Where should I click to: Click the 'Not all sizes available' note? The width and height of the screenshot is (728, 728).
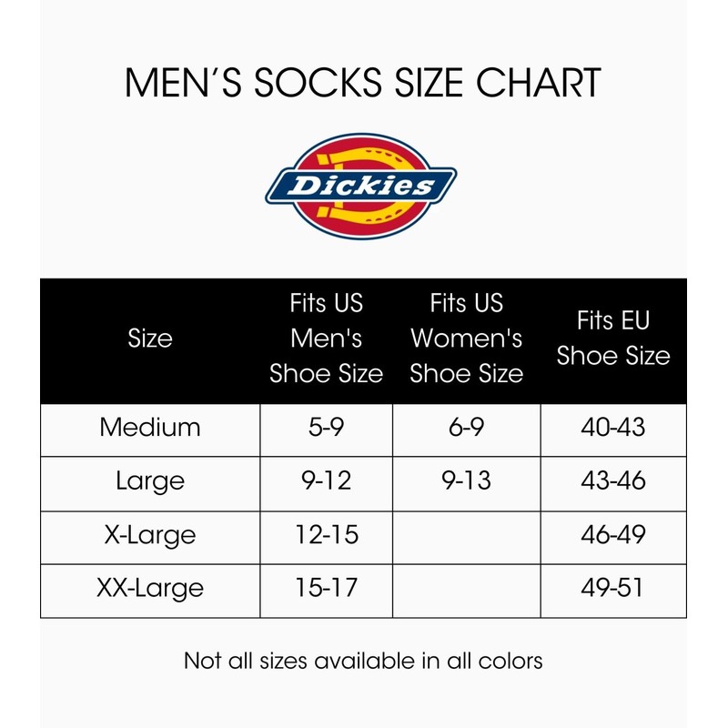click(x=363, y=661)
